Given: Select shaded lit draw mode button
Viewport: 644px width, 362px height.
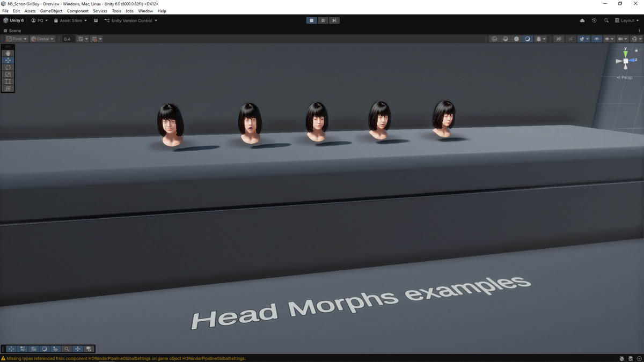Looking at the screenshot, I should (528, 39).
